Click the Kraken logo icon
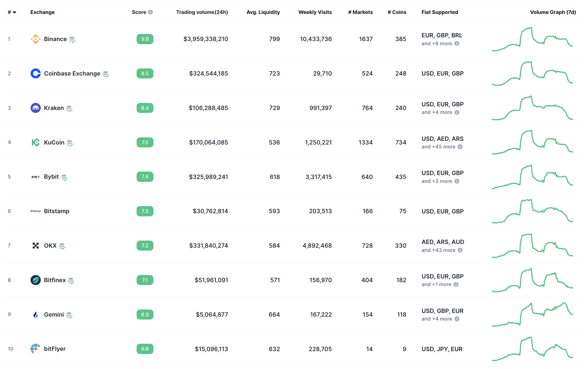The image size is (588, 369). click(36, 108)
